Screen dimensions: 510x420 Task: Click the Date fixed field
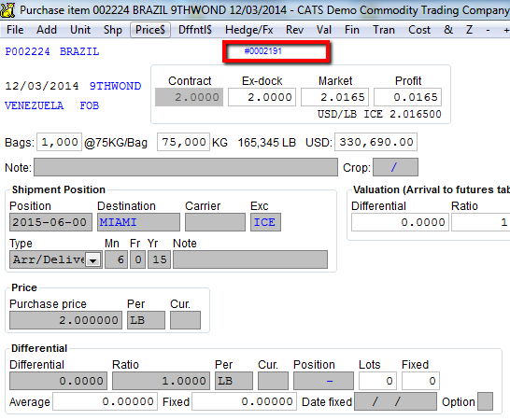pos(395,401)
